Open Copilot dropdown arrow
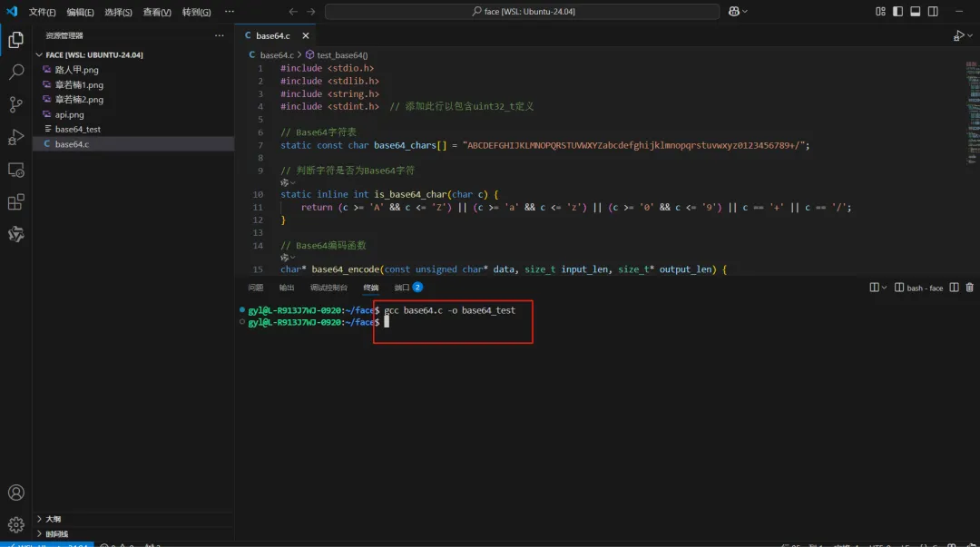Screen dimensions: 980x547 [744, 11]
